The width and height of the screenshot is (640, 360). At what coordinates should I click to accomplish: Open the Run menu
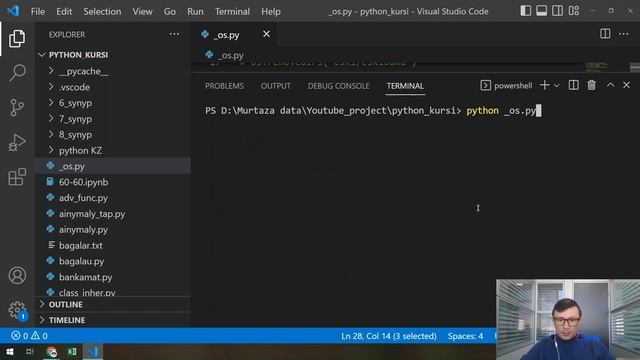coord(195,11)
